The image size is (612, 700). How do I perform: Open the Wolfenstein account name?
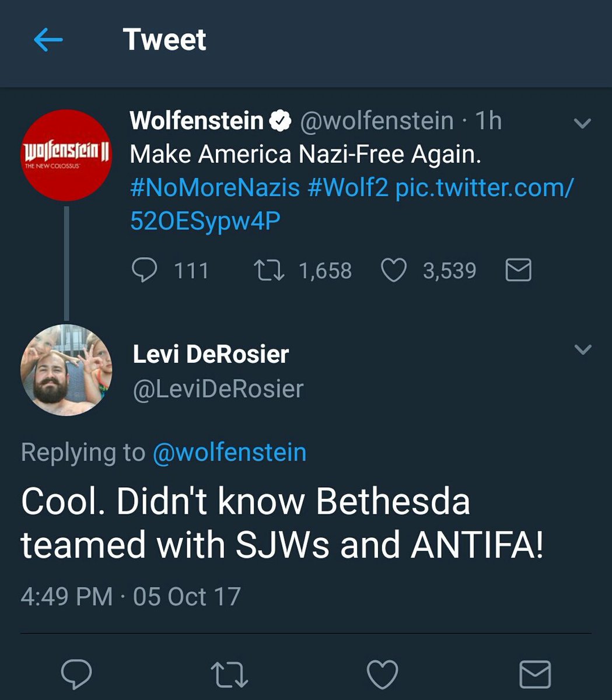(x=197, y=121)
